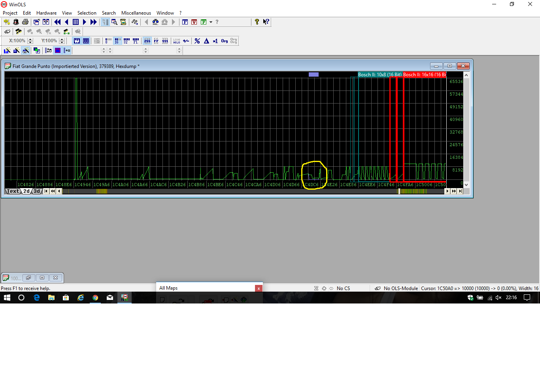Click the Org original values icon
This screenshot has height=392, width=540.
(225, 41)
